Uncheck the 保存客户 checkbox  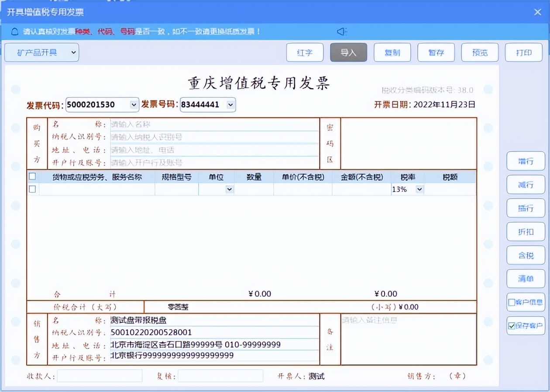tap(511, 326)
